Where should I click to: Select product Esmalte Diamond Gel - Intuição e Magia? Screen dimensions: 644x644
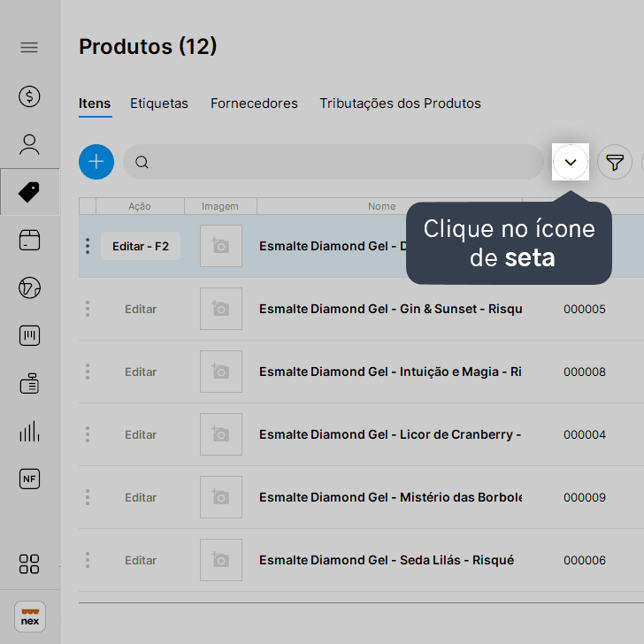(390, 372)
